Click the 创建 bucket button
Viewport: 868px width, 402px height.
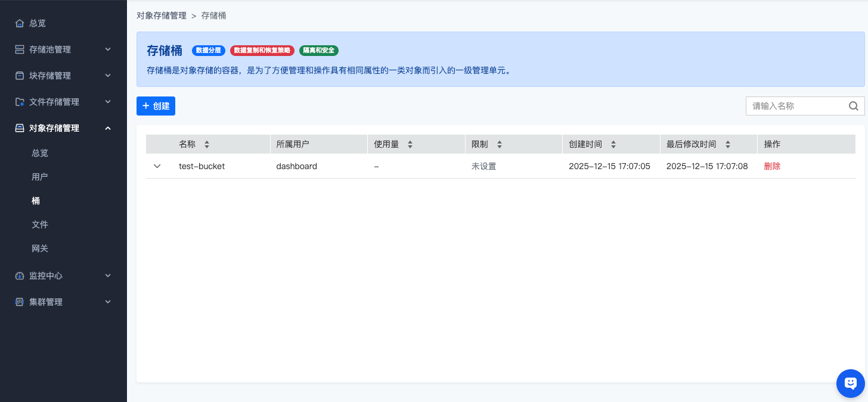[156, 106]
